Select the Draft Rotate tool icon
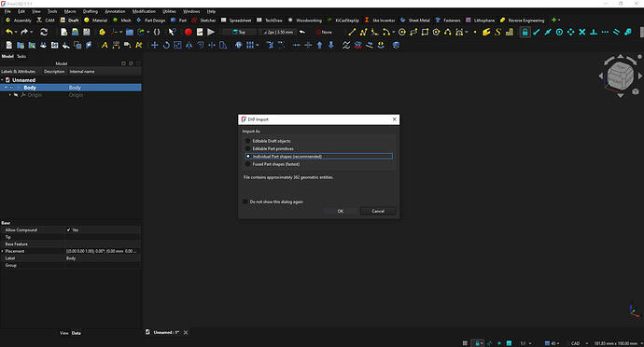This screenshot has width=644, height=347. (x=166, y=45)
